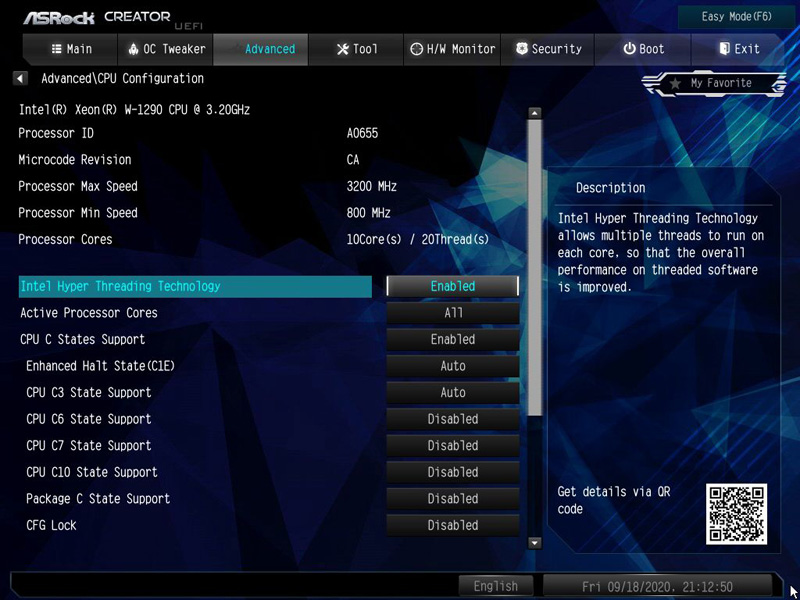Click the vertical scrollbar thumb
This screenshot has height=600, width=800.
tap(534, 268)
